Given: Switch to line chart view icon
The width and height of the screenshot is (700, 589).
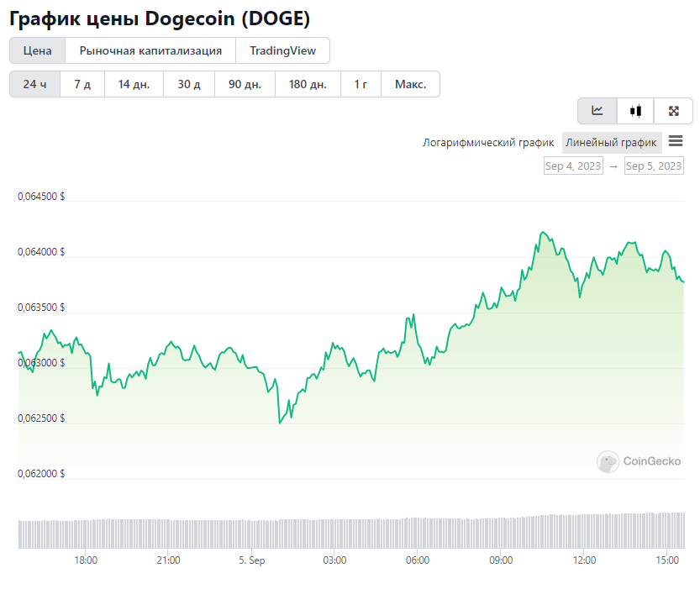Looking at the screenshot, I should pos(597,111).
